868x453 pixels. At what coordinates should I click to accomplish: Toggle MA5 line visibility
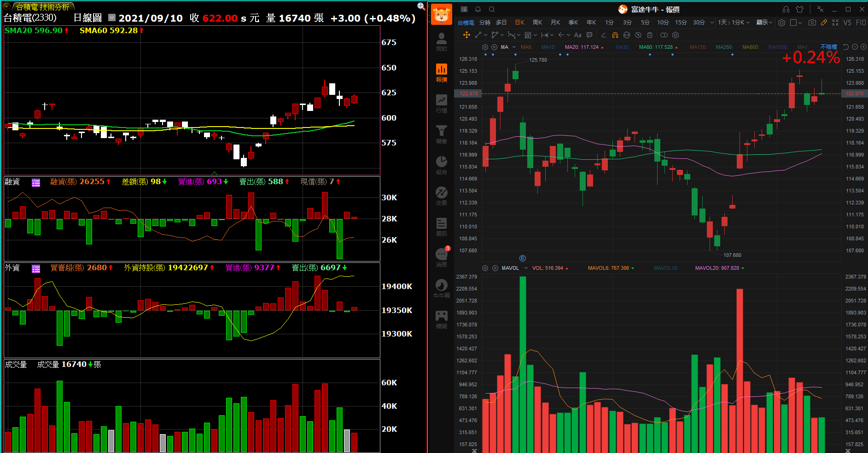(x=526, y=47)
